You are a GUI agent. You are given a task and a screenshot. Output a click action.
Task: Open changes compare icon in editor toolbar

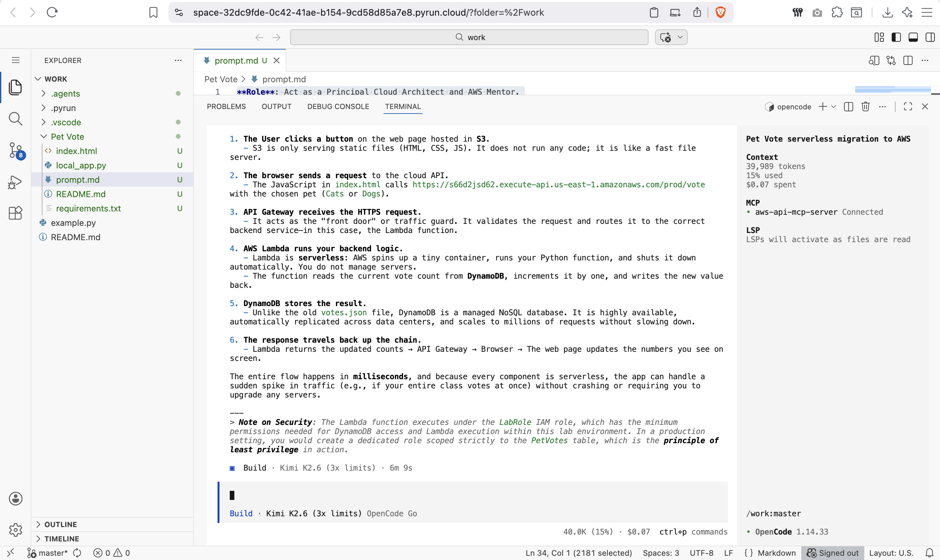click(x=891, y=60)
